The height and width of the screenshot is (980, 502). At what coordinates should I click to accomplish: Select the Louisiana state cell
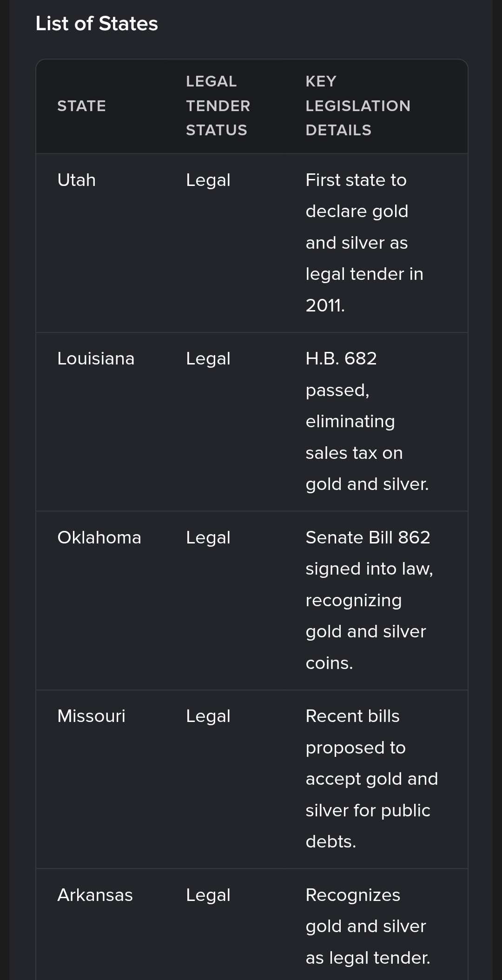96,358
